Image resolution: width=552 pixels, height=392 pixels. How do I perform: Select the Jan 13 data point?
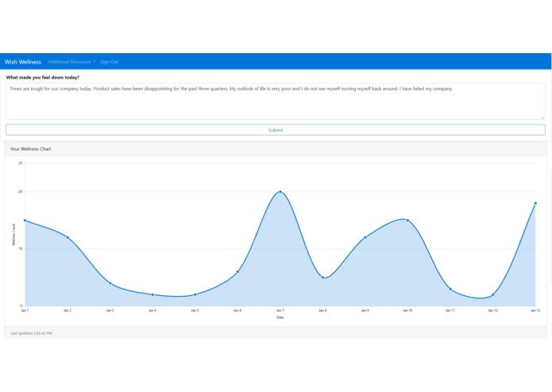pyautogui.click(x=535, y=203)
